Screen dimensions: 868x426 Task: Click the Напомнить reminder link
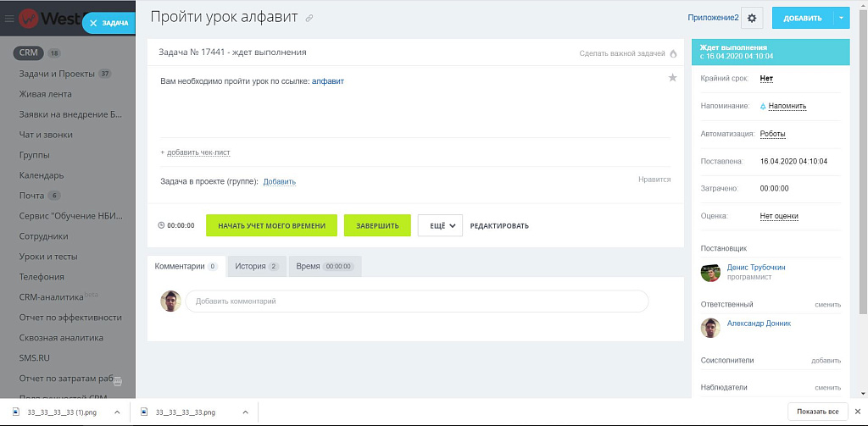pos(787,106)
